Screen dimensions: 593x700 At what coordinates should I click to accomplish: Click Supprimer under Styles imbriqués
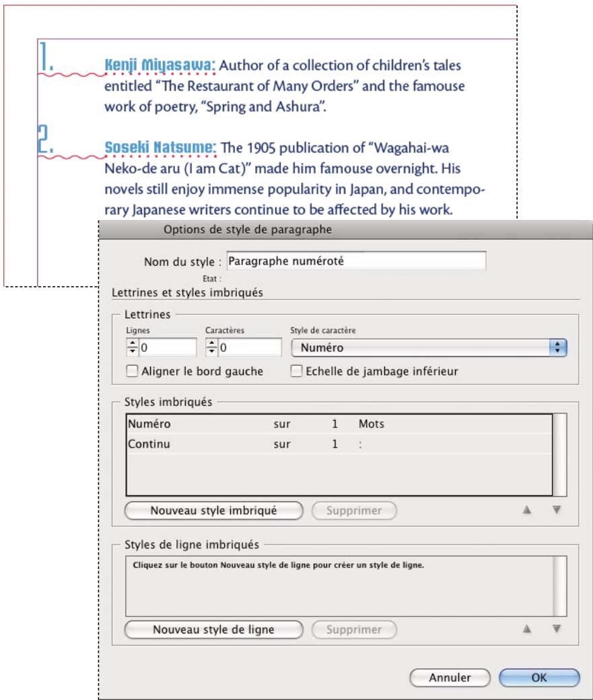point(354,510)
